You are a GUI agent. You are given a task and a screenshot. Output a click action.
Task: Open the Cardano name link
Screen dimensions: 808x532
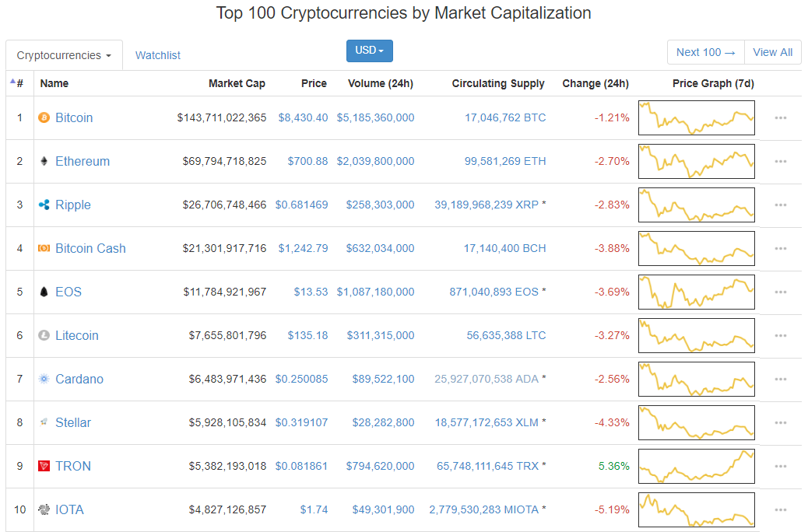tap(79, 379)
